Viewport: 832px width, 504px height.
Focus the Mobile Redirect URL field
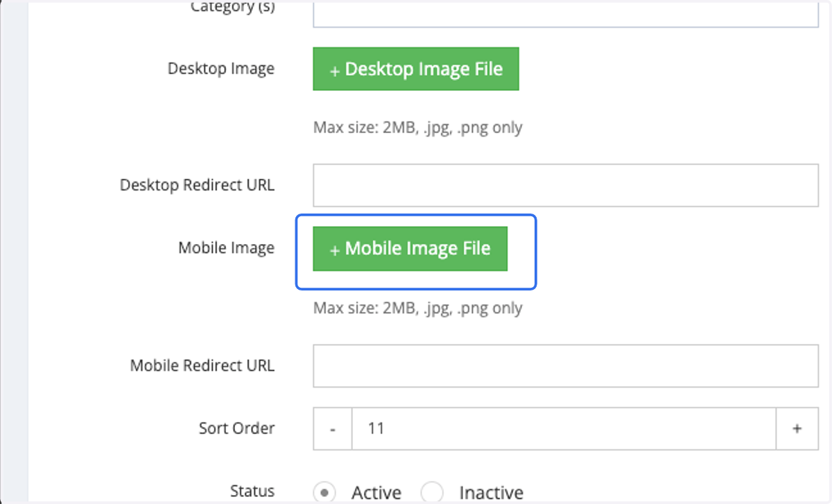(566, 365)
